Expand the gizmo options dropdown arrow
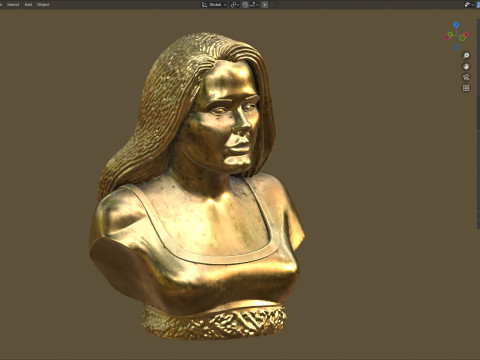 [473, 5]
